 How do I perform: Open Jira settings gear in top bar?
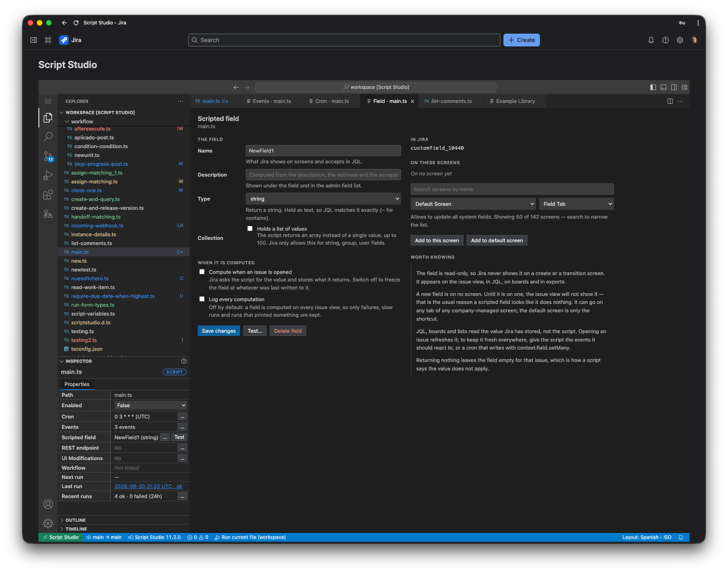pyautogui.click(x=680, y=40)
